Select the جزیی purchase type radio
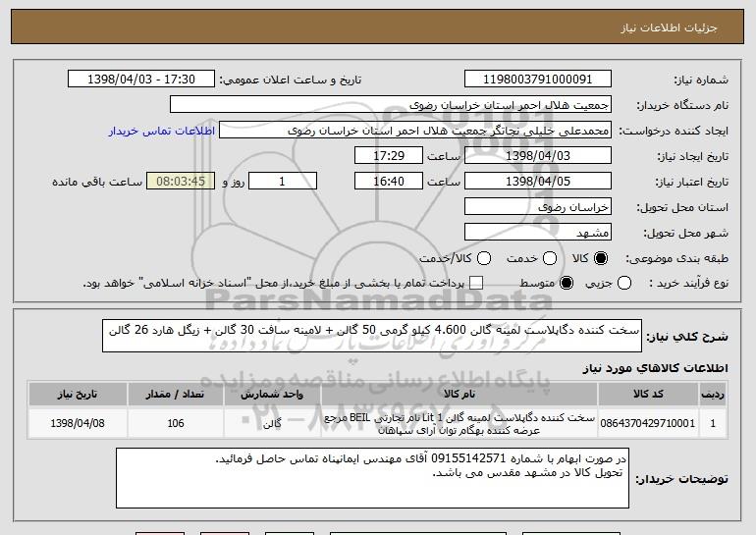The image size is (756, 535). point(623,283)
